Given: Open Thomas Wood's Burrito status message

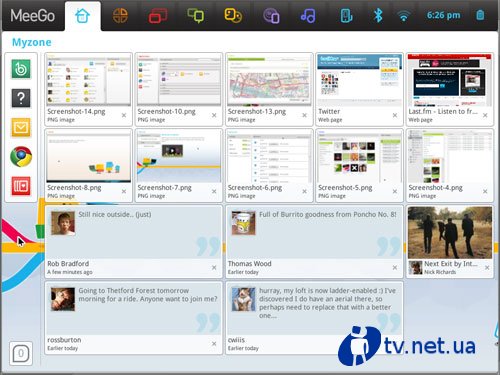Looking at the screenshot, I should 314,241.
